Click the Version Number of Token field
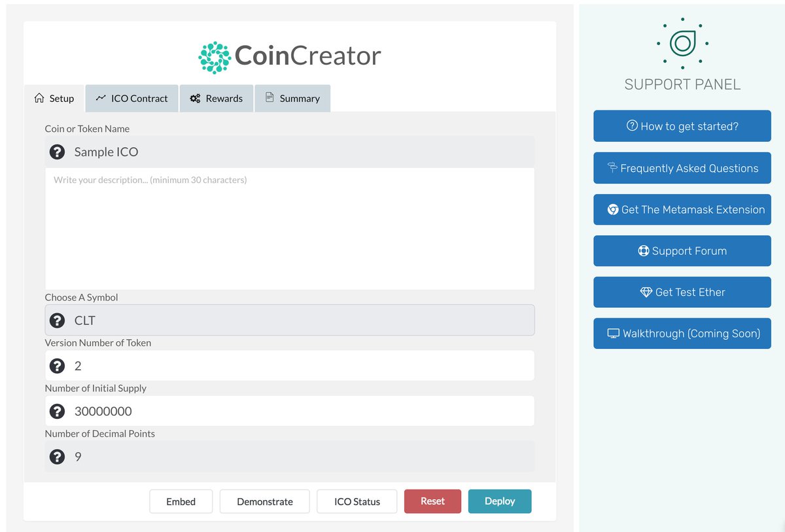The width and height of the screenshot is (785, 532). 290,365
